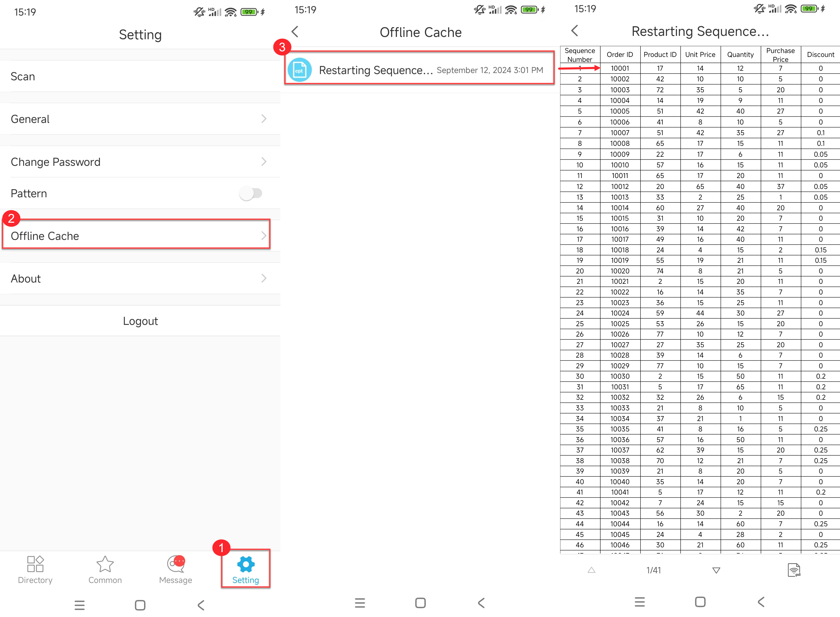840x617 pixels.
Task: Tap the Android hamburger navigation button
Action: click(80, 604)
